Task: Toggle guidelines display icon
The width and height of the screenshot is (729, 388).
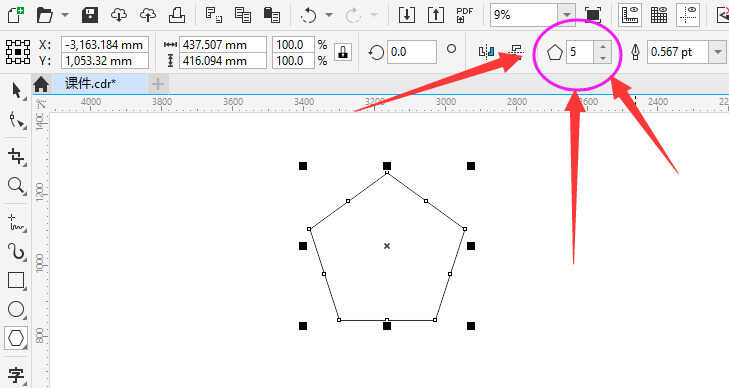Action: click(x=688, y=15)
